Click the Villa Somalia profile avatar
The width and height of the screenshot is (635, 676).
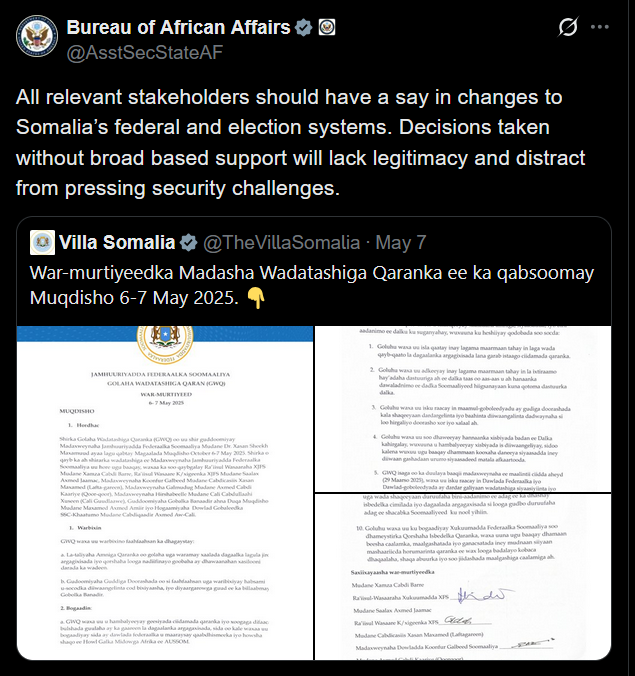click(42, 242)
